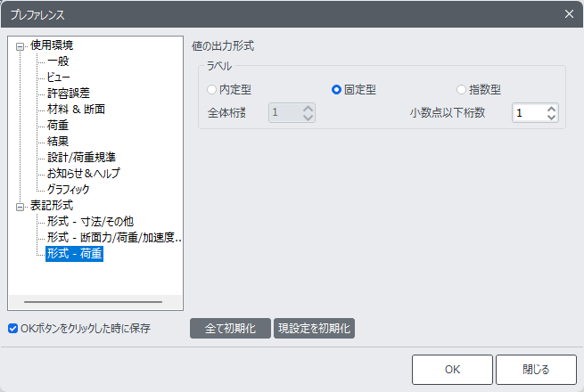Click the 現設定を初期化 button

click(x=314, y=329)
